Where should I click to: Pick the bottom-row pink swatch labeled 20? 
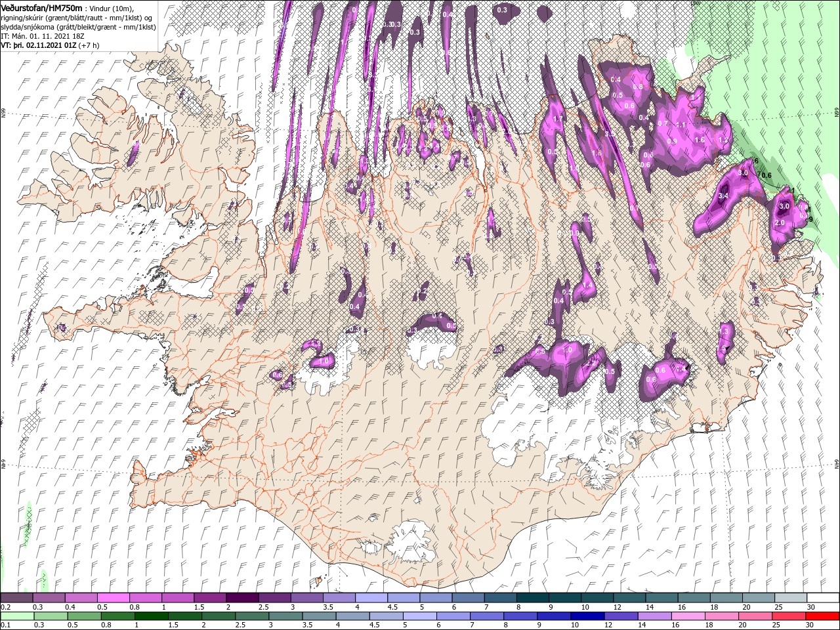click(x=756, y=616)
